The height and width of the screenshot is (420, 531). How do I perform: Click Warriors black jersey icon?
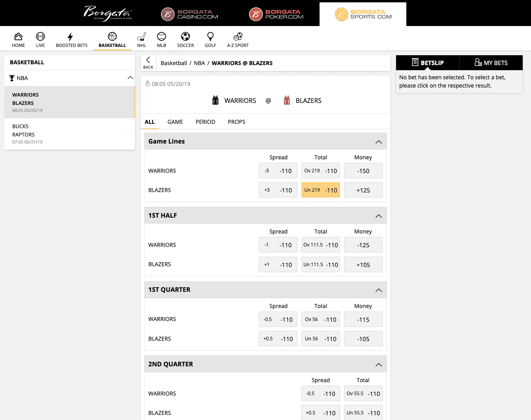pyautogui.click(x=215, y=100)
